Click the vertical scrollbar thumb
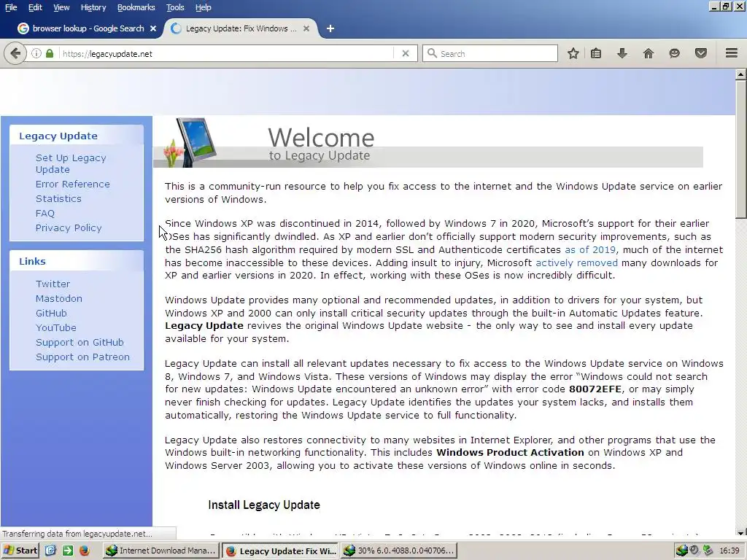This screenshot has width=747, height=560. 741,149
